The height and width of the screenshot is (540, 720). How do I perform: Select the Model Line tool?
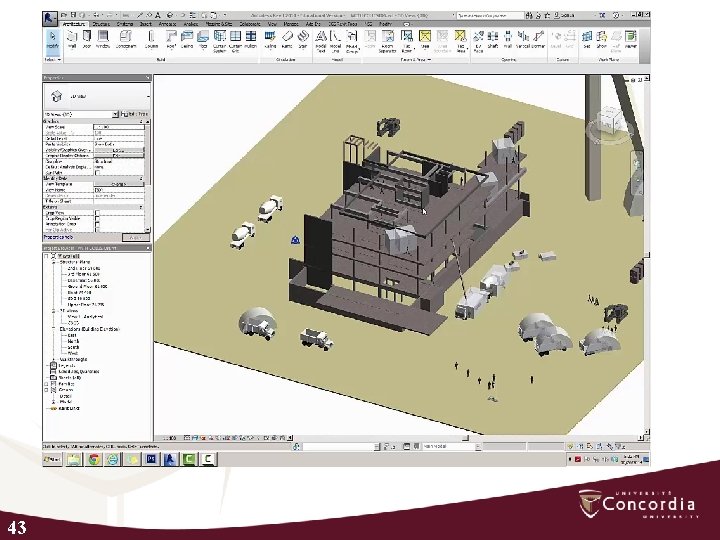click(336, 41)
